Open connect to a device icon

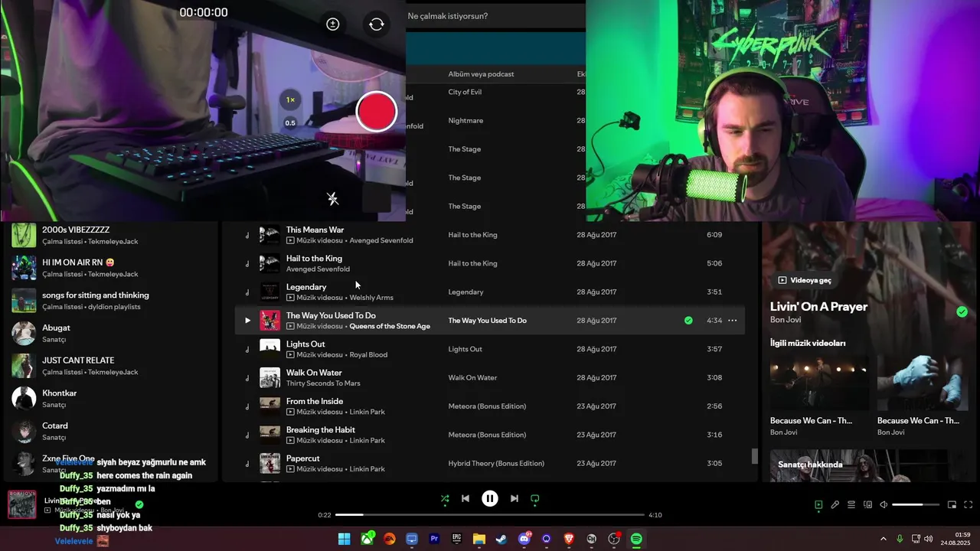click(867, 505)
